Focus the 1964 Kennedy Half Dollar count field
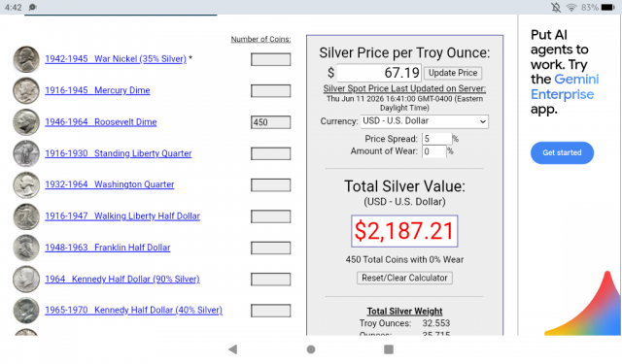The width and height of the screenshot is (622, 364). point(270,280)
